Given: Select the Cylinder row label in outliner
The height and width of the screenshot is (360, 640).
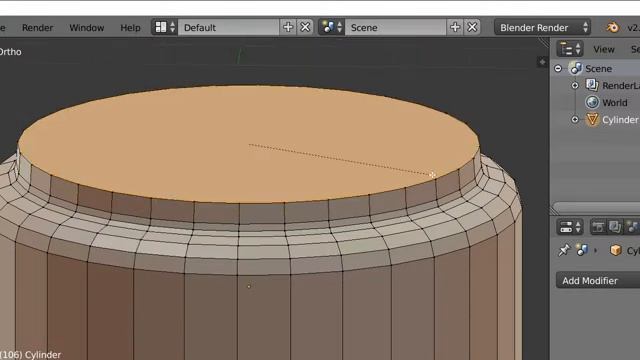Looking at the screenshot, I should click(620, 120).
